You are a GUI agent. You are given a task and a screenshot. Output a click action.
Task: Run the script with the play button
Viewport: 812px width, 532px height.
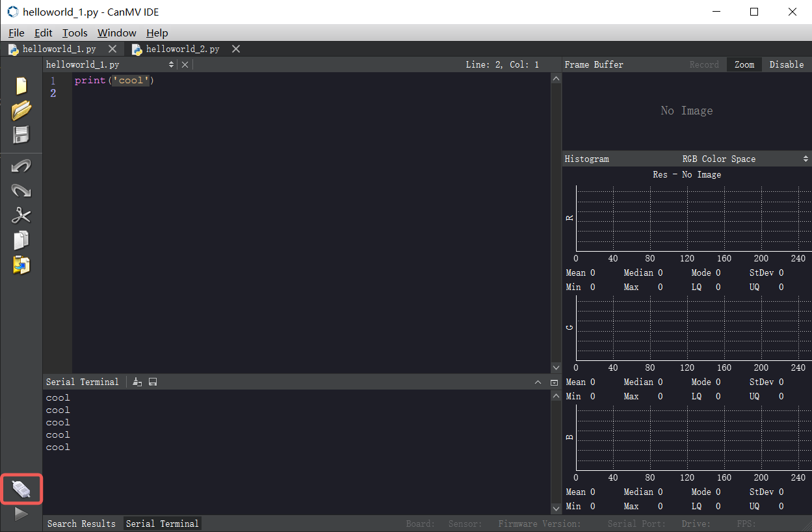(x=21, y=514)
